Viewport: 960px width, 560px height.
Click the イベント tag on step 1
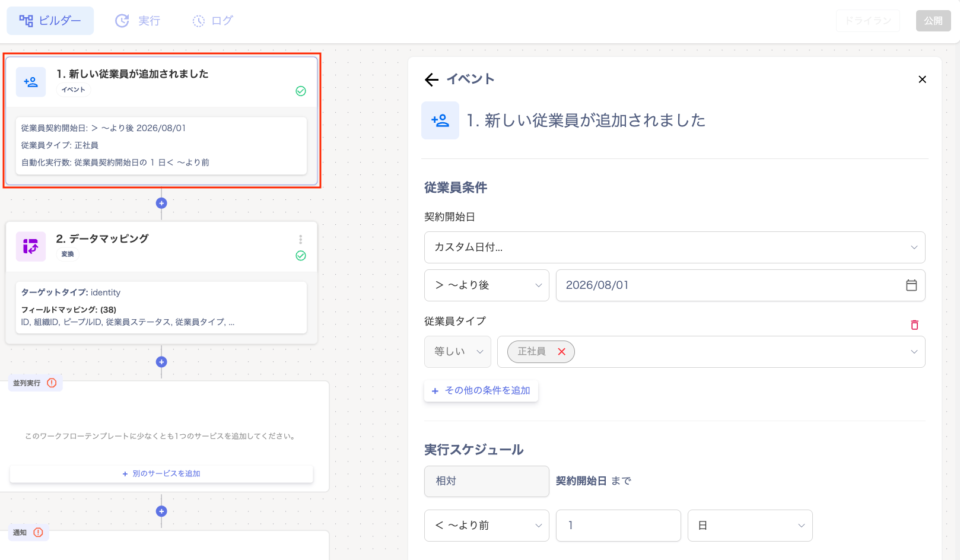[74, 90]
